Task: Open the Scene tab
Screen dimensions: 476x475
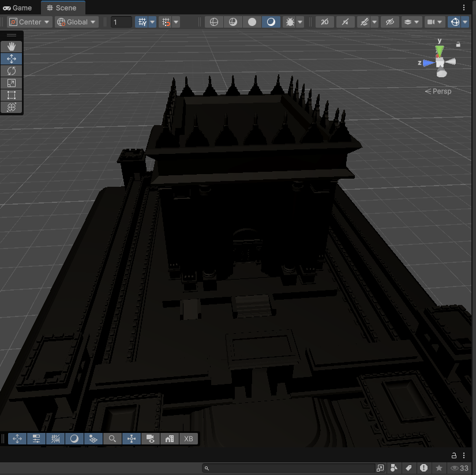Action: click(x=62, y=7)
